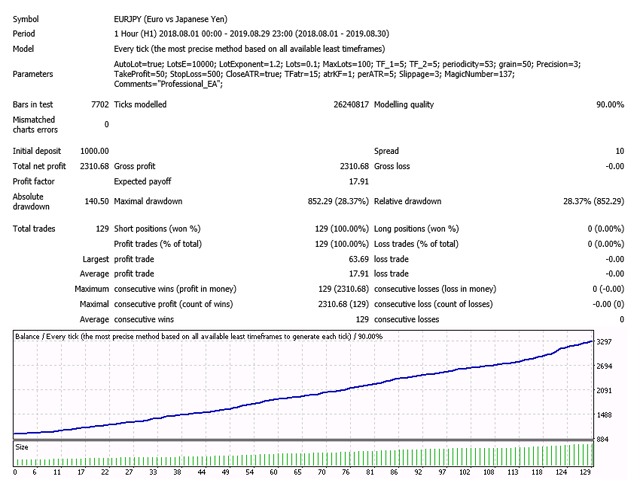Click consecutive loss (count of losses) label
Image resolution: width=640 pixels, height=480 pixels.
(433, 304)
